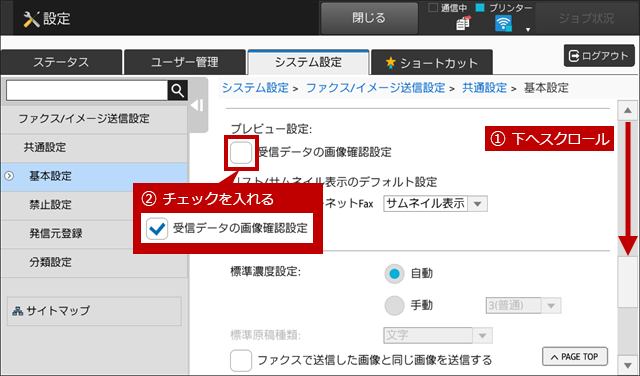Click the wrench settings icon
Viewport: 640px width, 376px height.
[x=31, y=19]
